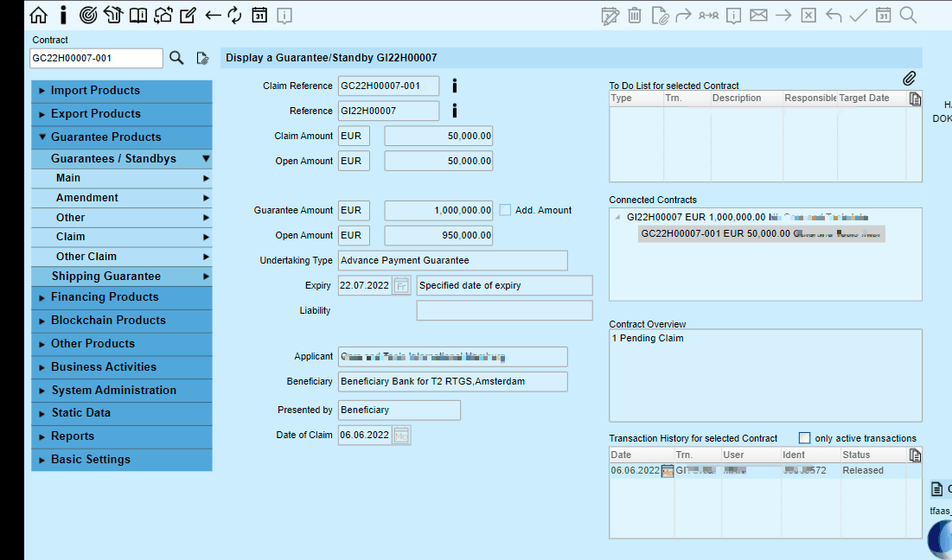The width and height of the screenshot is (952, 560).
Task: Click the edit pencil-on-square icon
Action: (x=188, y=16)
